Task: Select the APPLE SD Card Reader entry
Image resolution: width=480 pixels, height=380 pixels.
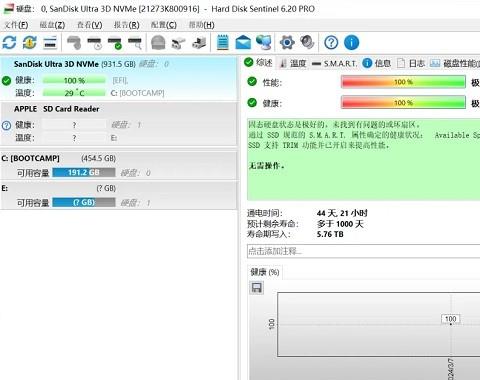Action: tap(119, 124)
